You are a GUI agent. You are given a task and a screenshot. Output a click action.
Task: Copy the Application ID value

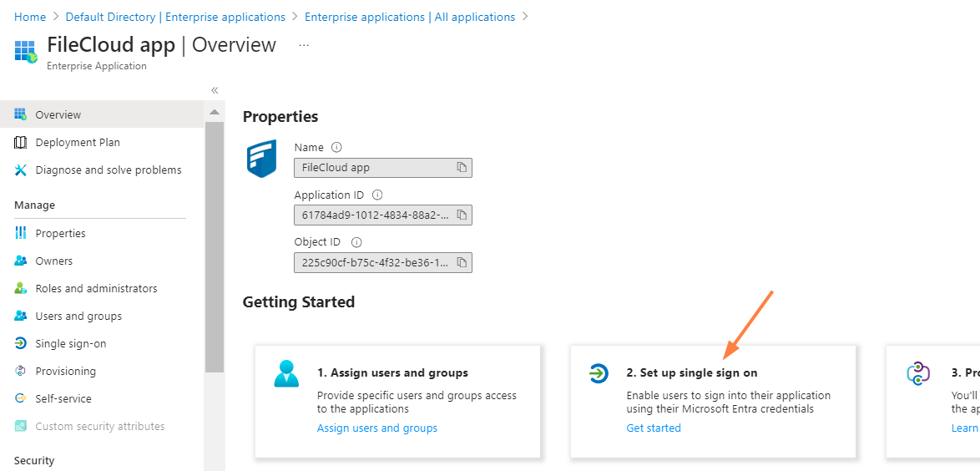click(x=462, y=215)
